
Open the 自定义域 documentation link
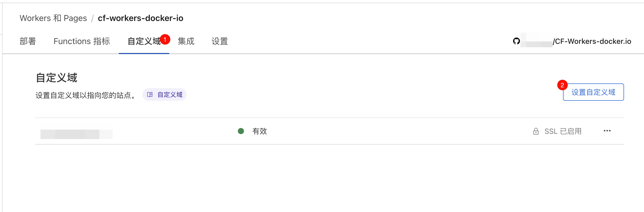pos(170,95)
